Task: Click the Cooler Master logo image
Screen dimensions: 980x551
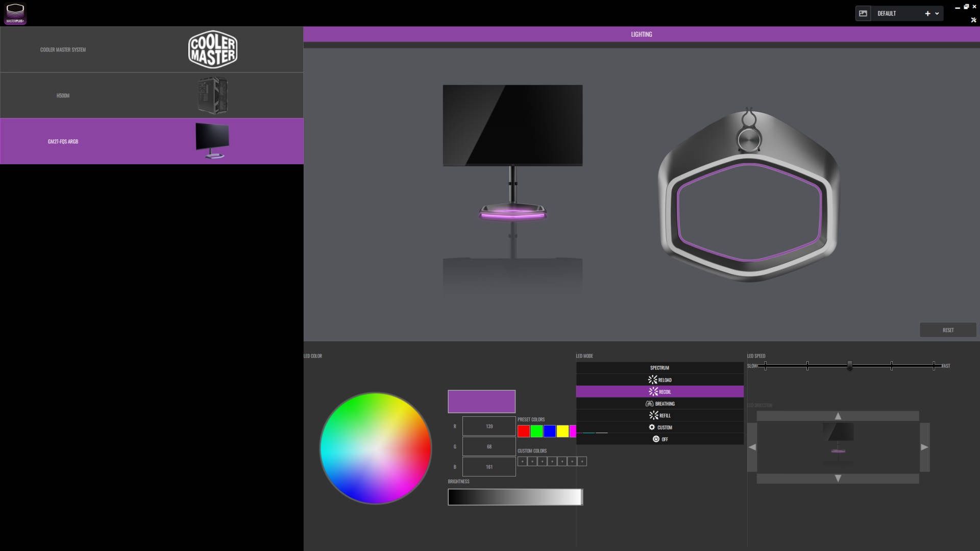Action: click(x=213, y=49)
